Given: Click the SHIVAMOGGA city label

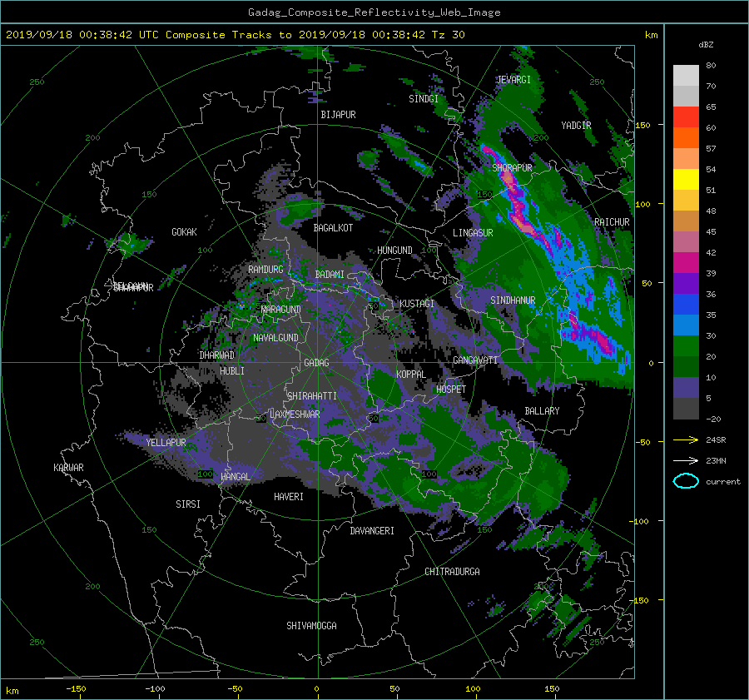Looking at the screenshot, I should click(x=311, y=625).
